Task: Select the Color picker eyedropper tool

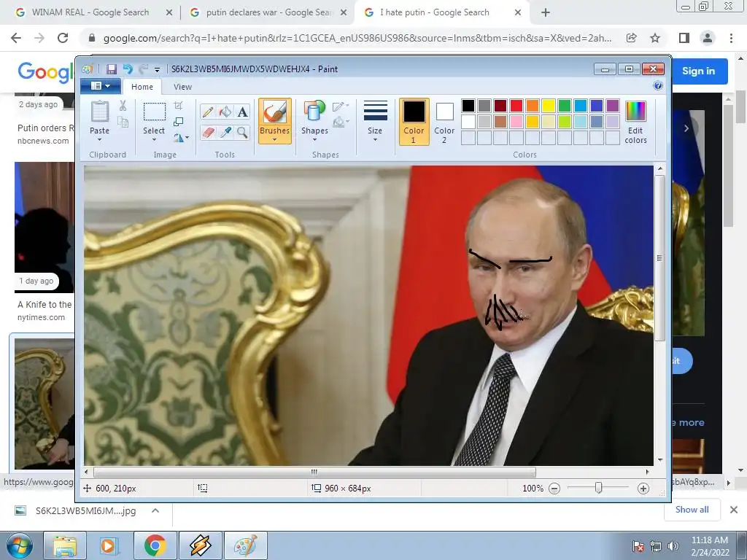Action: coord(225,133)
